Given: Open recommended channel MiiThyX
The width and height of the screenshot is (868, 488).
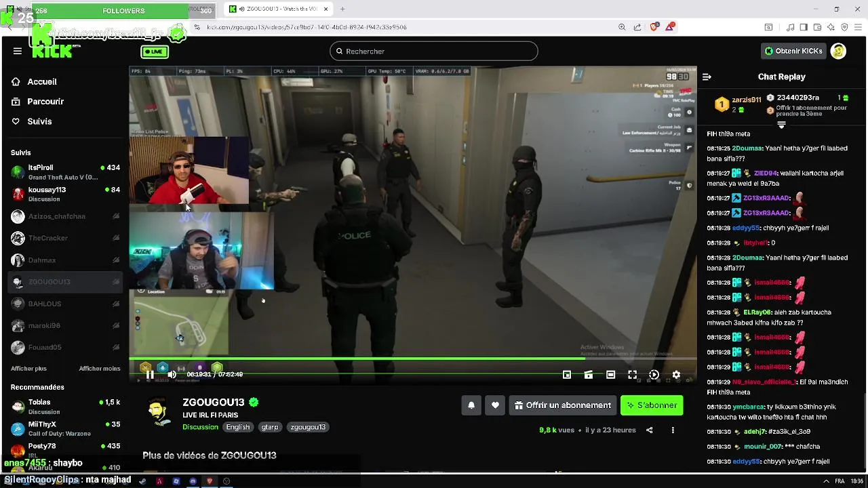Looking at the screenshot, I should click(x=65, y=429).
